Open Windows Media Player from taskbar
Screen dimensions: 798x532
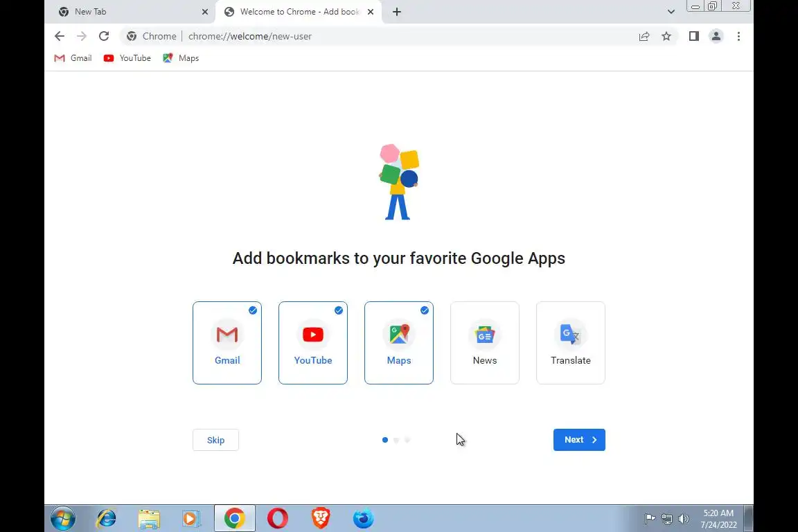[191, 519]
